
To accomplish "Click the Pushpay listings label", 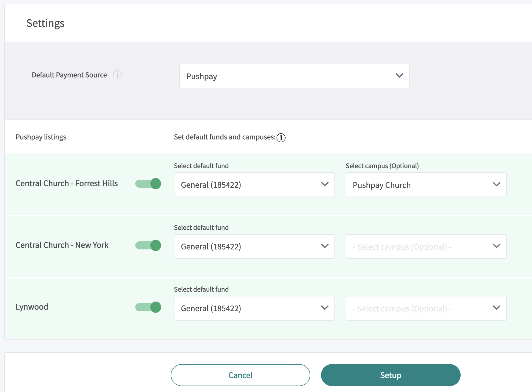I will [x=41, y=137].
